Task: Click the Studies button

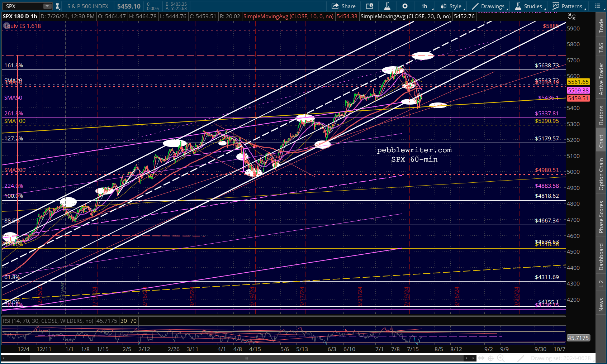Action: coord(529,6)
